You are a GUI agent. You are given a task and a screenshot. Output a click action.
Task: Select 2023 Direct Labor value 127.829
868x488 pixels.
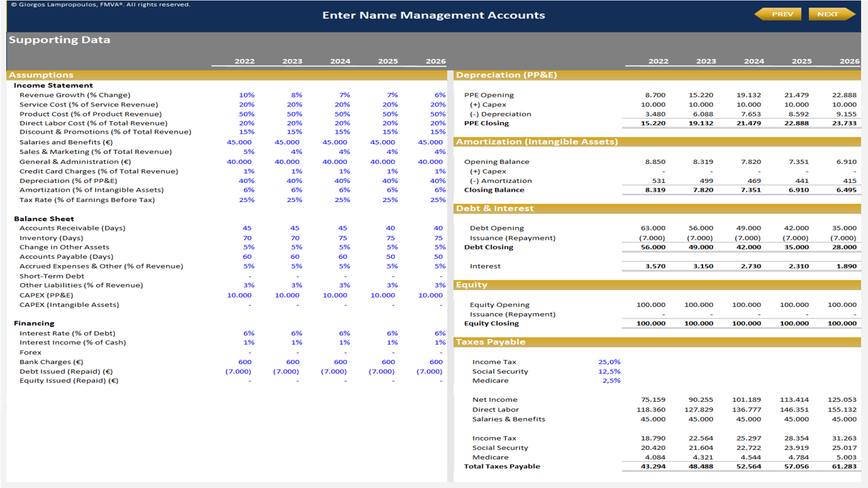tap(699, 409)
